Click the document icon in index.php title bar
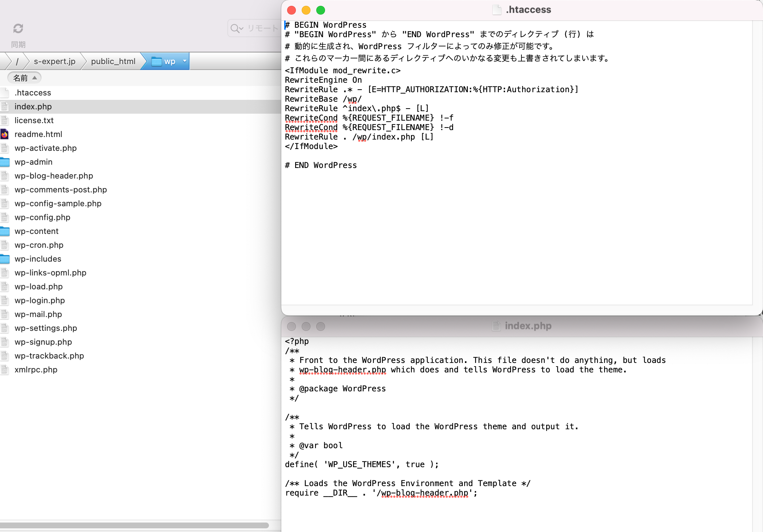This screenshot has height=532, width=763. click(496, 326)
